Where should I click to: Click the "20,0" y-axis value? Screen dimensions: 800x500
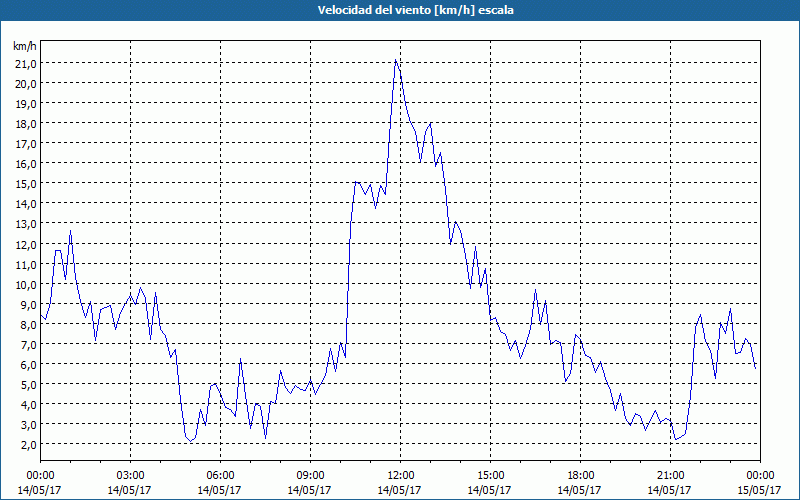click(27, 84)
